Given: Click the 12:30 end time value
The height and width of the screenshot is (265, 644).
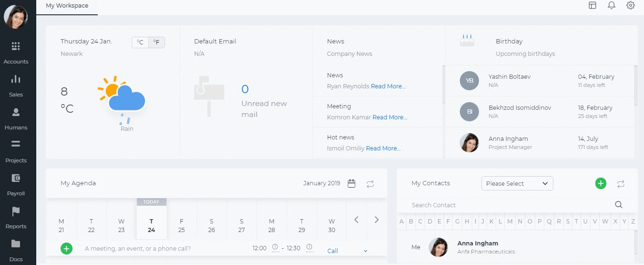Looking at the screenshot, I should (x=294, y=248).
